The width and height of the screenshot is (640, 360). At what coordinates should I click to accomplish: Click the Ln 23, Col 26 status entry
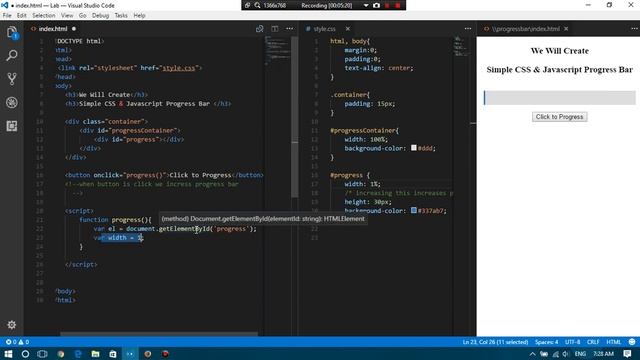click(495, 342)
